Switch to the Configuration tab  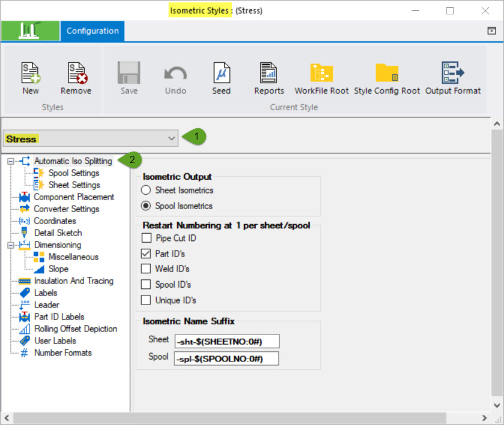tap(92, 31)
